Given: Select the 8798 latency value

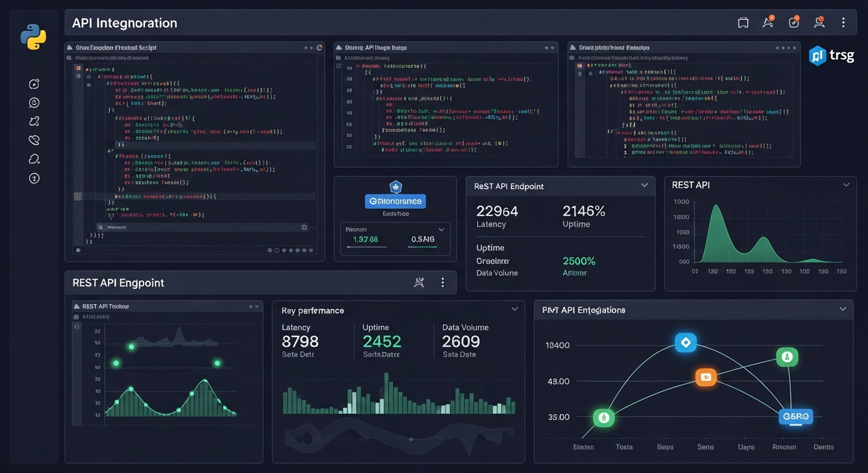Looking at the screenshot, I should [x=300, y=342].
